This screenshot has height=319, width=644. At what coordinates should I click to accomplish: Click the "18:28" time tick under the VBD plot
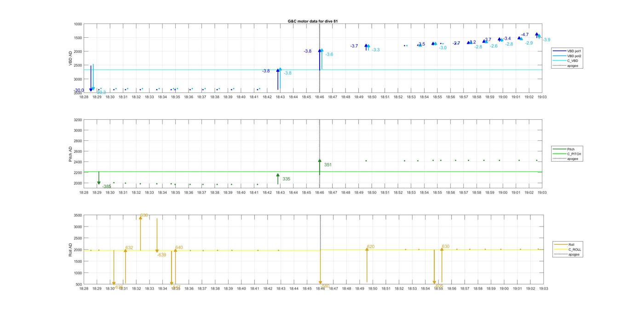click(x=84, y=97)
